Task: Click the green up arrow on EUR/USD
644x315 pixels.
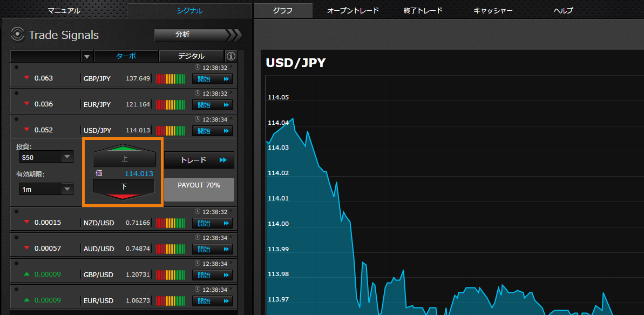Action: 27,300
